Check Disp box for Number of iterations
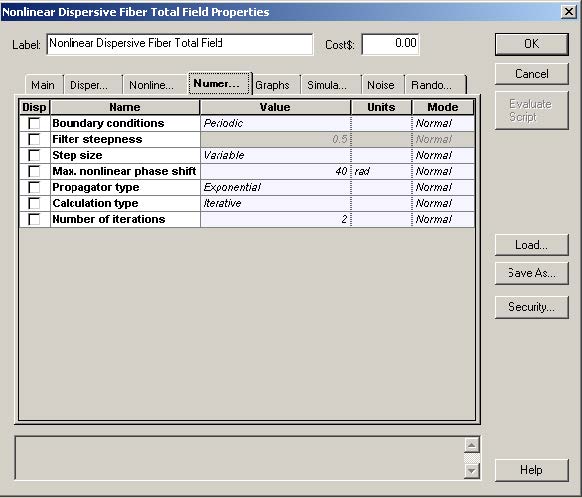The height and width of the screenshot is (498, 582). [x=34, y=219]
